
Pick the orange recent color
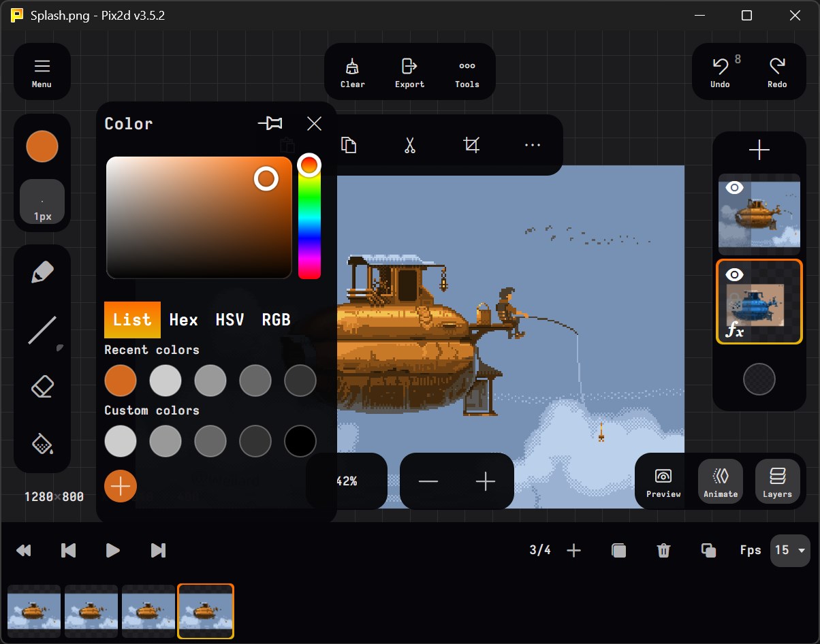pyautogui.click(x=121, y=381)
